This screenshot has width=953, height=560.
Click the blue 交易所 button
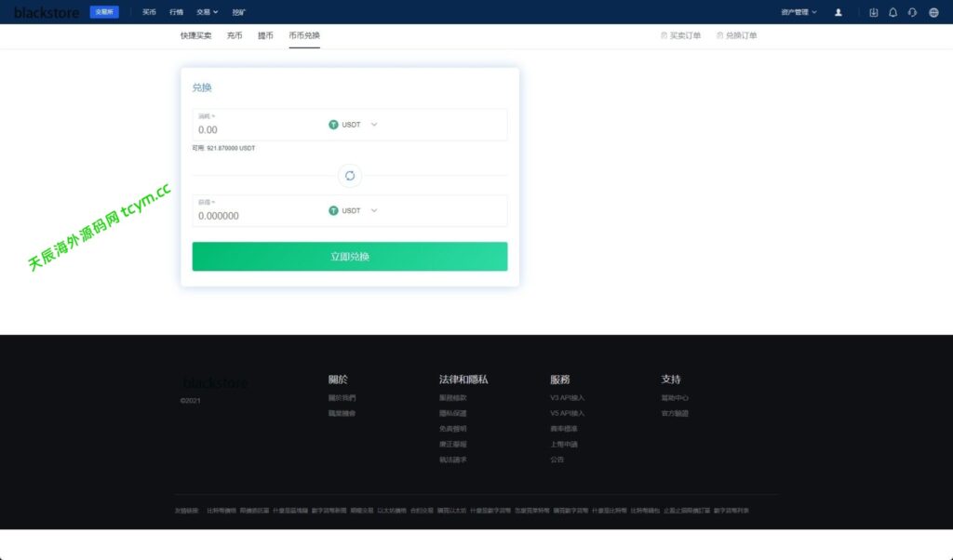click(x=104, y=12)
